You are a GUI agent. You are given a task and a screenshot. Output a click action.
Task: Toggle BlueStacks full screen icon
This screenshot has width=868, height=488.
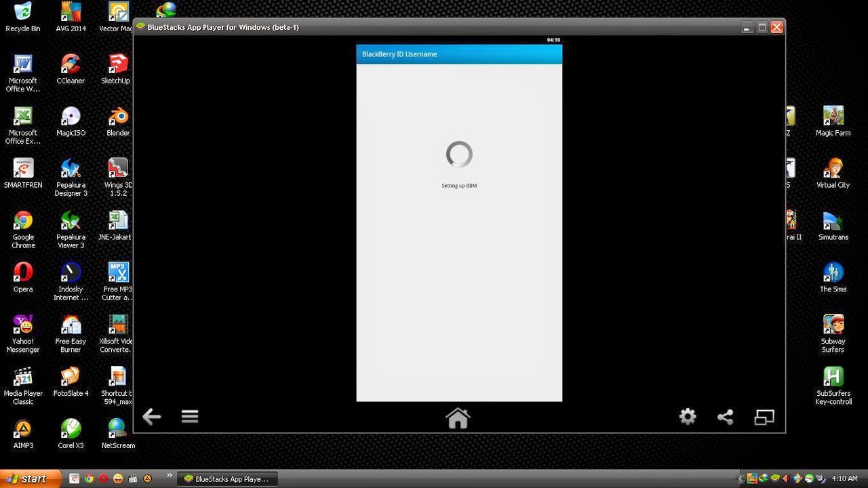[764, 417]
